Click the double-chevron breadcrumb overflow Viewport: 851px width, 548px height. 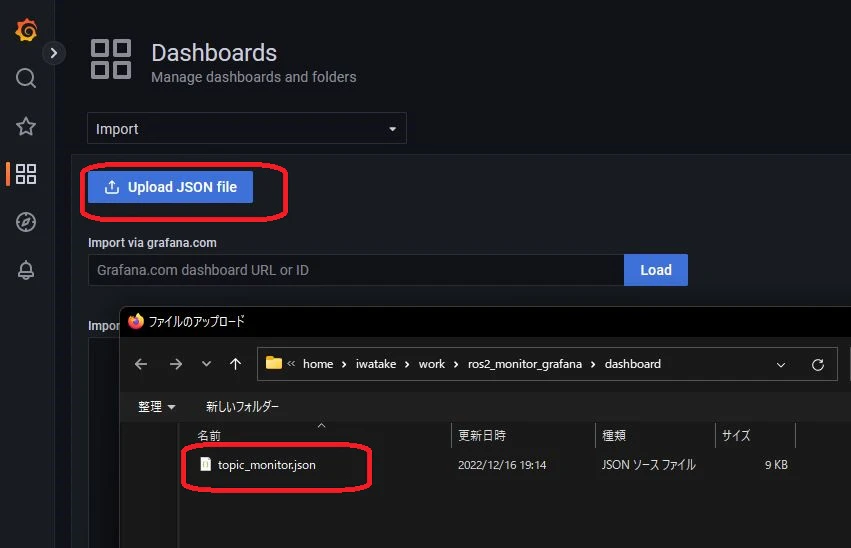(x=291, y=364)
